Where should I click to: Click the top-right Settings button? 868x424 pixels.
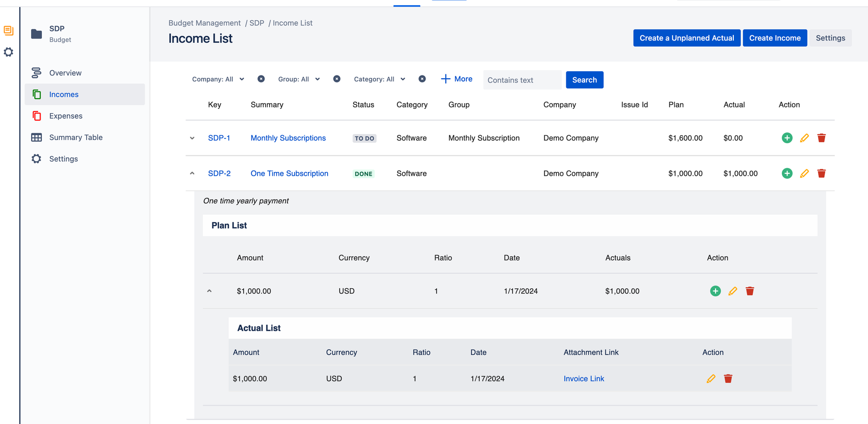coord(830,38)
